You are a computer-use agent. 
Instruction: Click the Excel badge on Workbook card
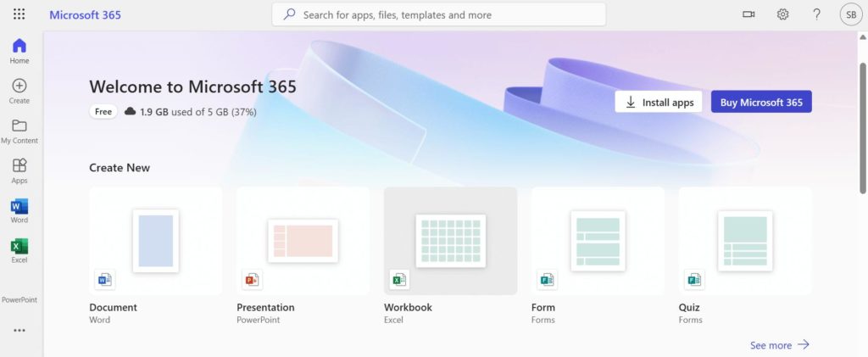[x=399, y=280]
